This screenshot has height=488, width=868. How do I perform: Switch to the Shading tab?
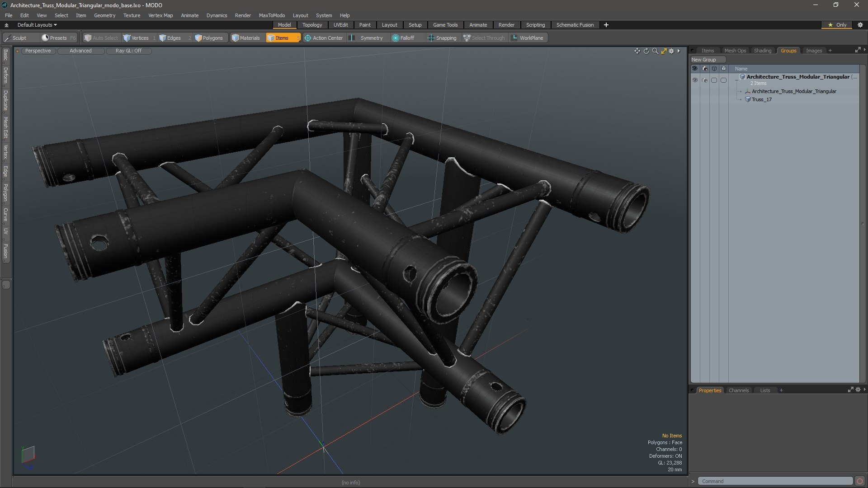click(x=762, y=51)
